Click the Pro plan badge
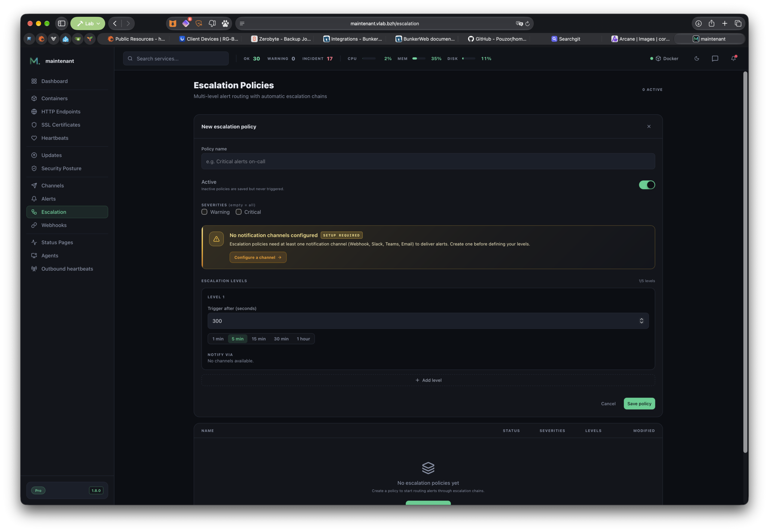The width and height of the screenshot is (769, 532). click(x=38, y=490)
